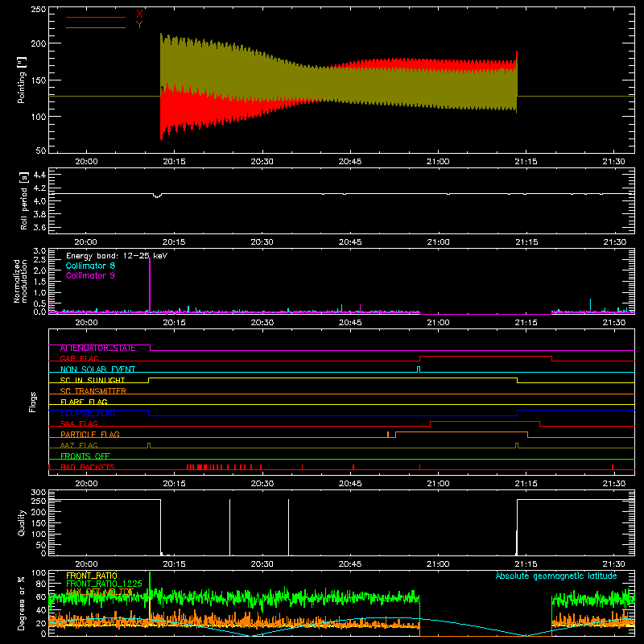Click the 250 tick label on Pointing axis
This screenshot has height=644, width=644.
pyautogui.click(x=38, y=10)
